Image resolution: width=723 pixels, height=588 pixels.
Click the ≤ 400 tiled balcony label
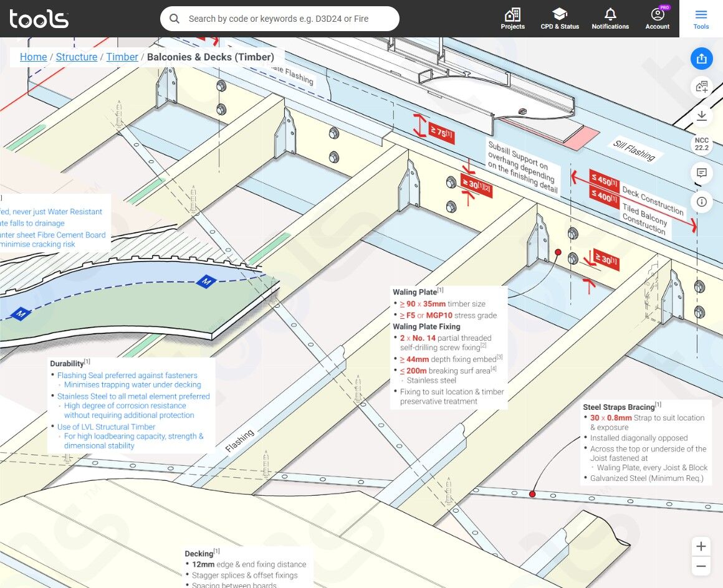pos(605,196)
